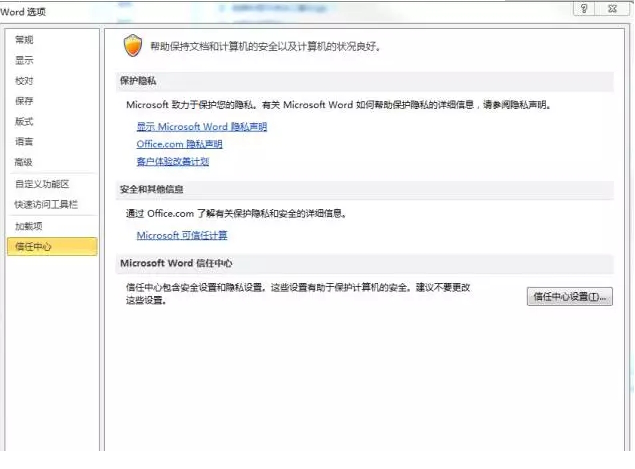Select the highlighted 信任中心 item
635x469 pixels.
(52, 246)
